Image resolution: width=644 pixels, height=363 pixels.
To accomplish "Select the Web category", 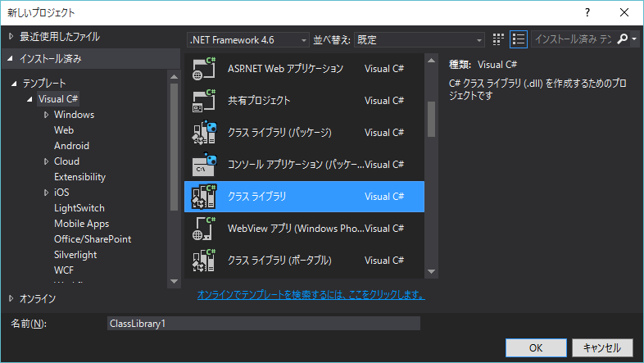I will pos(64,130).
